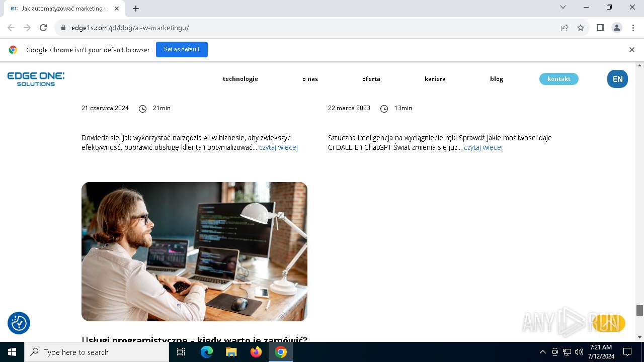Reload the current page
The width and height of the screenshot is (644, 362).
(43, 28)
